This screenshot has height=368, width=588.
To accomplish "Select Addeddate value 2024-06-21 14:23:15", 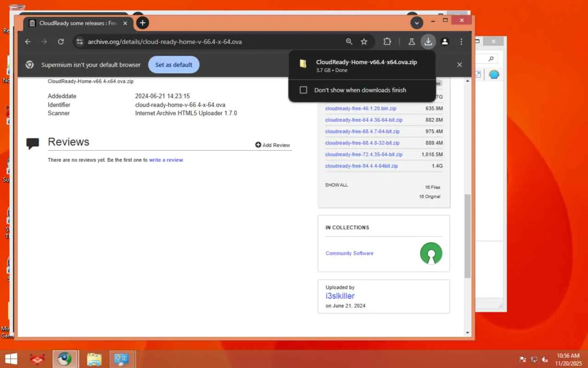I will coord(162,97).
